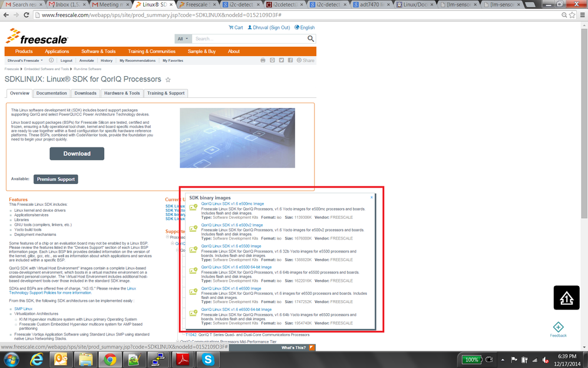Viewport: 588px width, 368px height.
Task: Open the English language selector
Action: [305, 27]
